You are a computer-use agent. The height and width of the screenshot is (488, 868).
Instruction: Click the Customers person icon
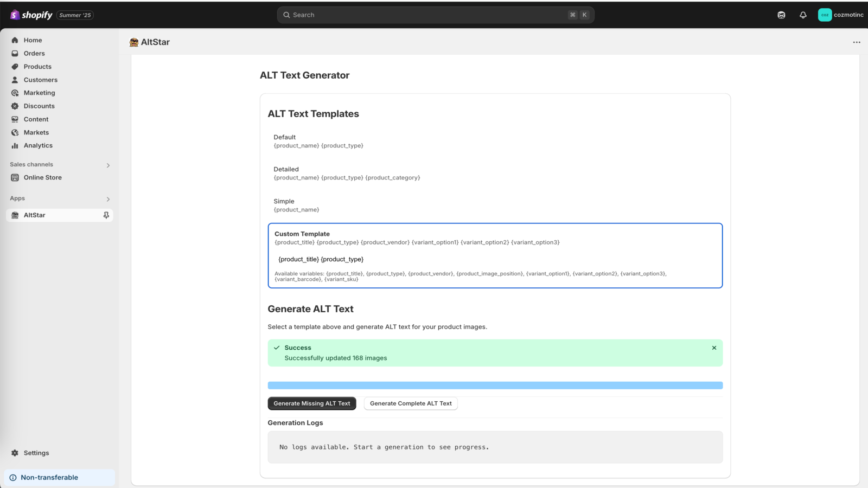click(x=15, y=80)
